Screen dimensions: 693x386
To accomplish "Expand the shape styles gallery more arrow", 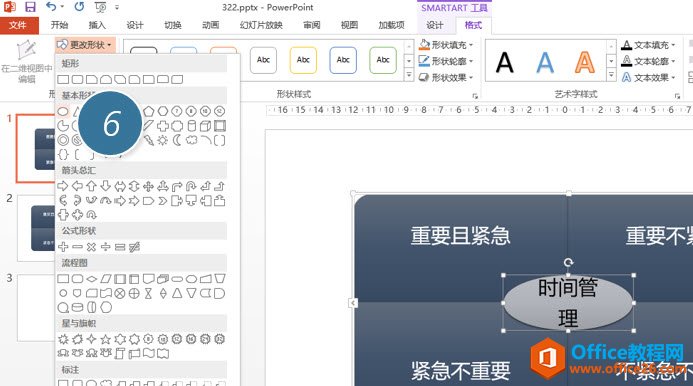I will click(x=409, y=76).
